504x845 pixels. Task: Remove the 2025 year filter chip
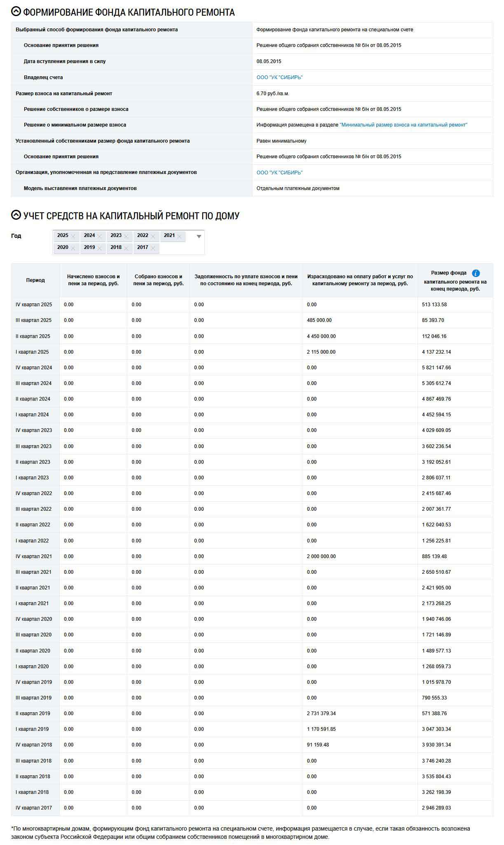pos(73,236)
